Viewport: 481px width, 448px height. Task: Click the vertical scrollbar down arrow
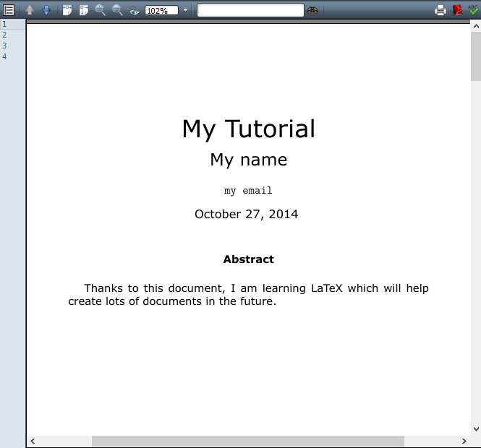(476, 429)
